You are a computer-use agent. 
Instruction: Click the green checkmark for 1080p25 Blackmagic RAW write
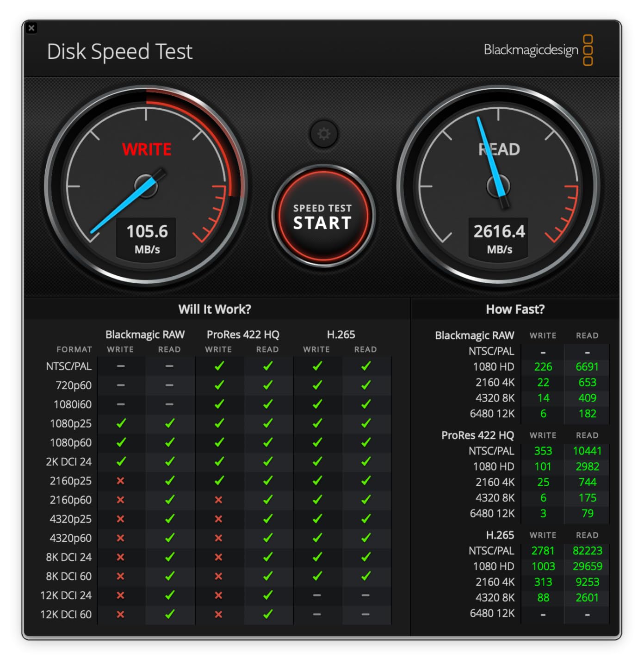120,423
